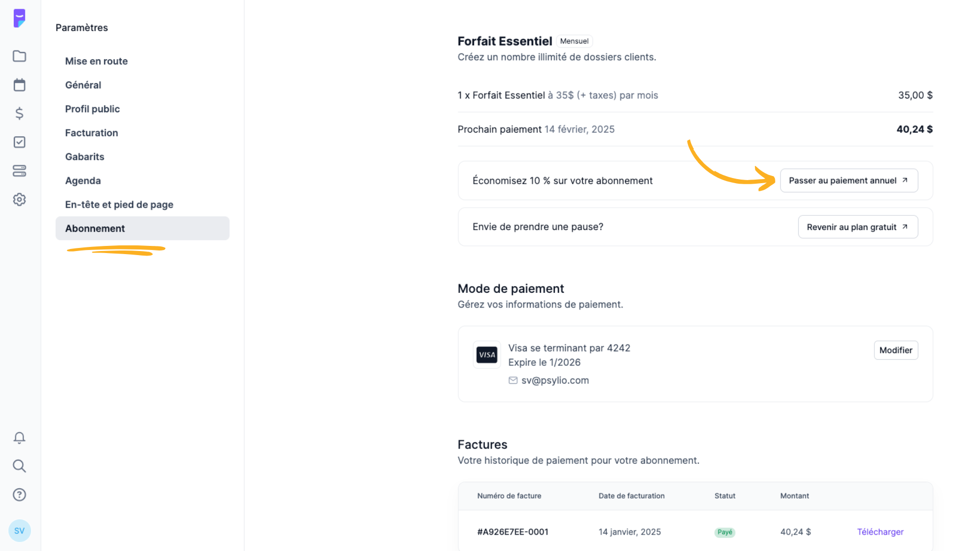
Task: Click the Psylio logo at top left
Action: 19,18
